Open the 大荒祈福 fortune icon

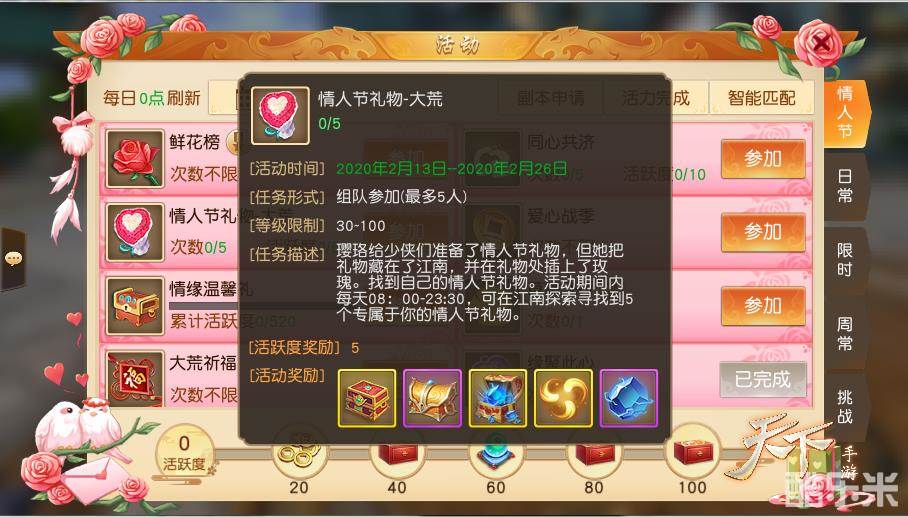(135, 377)
